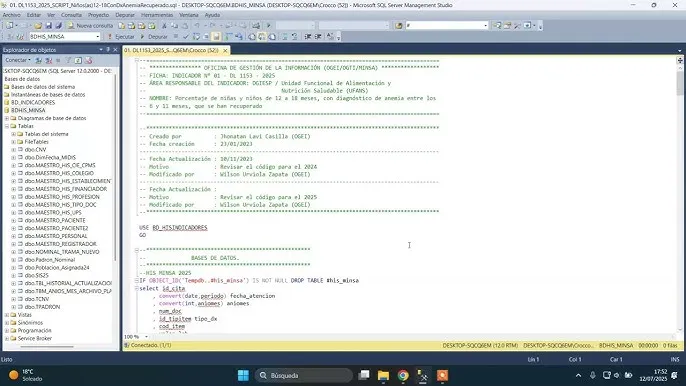The width and height of the screenshot is (686, 386).
Task: Open the Proyecto menu
Action: (x=98, y=15)
